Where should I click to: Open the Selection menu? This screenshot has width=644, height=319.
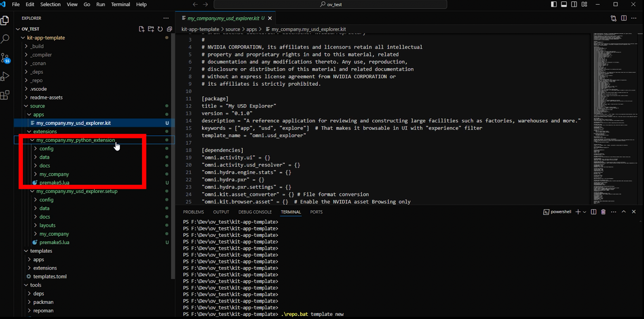pos(50,4)
